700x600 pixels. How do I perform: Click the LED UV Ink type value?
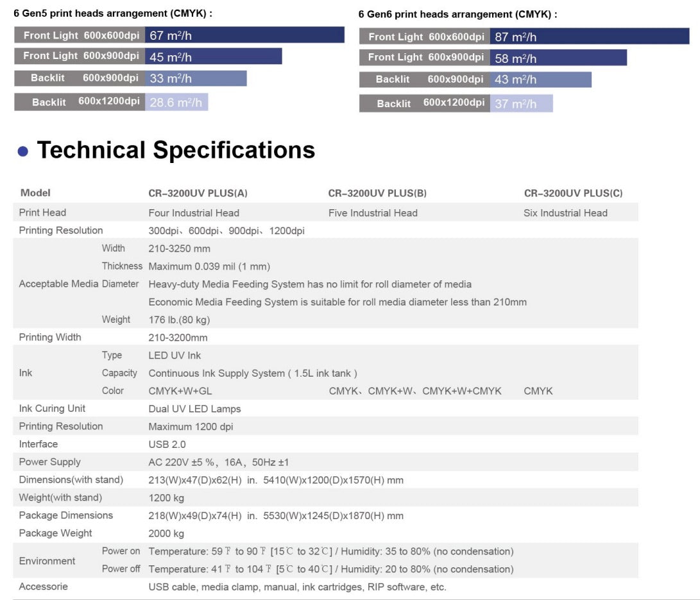pyautogui.click(x=175, y=356)
